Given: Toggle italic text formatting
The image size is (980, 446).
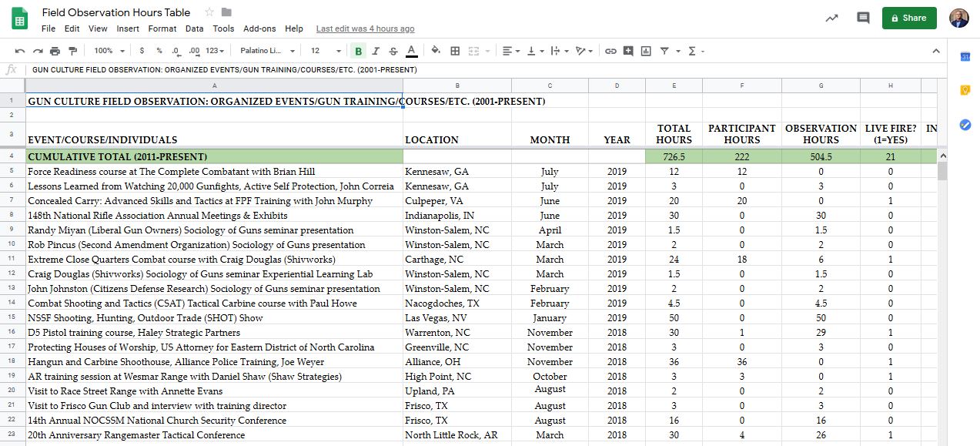Looking at the screenshot, I should tap(376, 51).
